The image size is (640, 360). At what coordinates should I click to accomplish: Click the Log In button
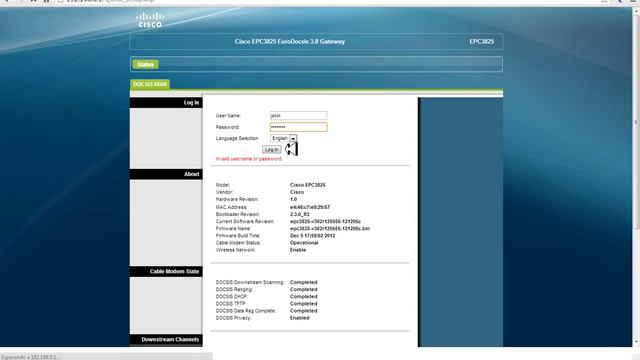point(271,149)
